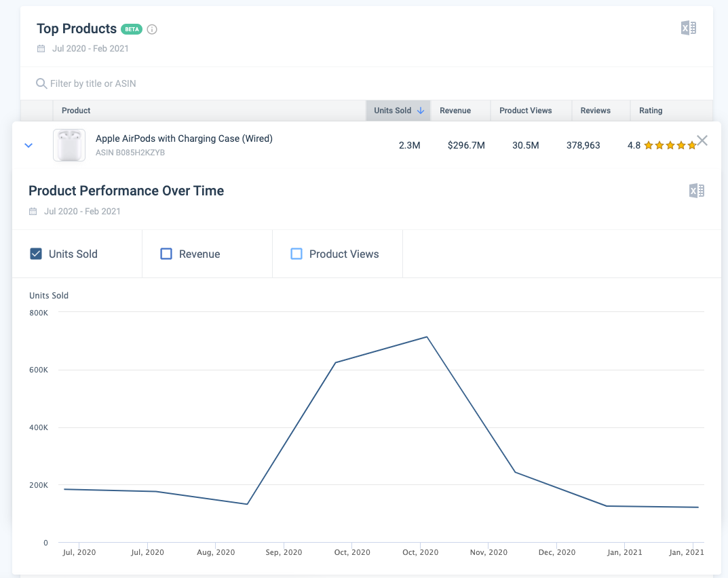Click the Top Products date range text
Image resolution: width=728 pixels, height=578 pixels.
90,48
